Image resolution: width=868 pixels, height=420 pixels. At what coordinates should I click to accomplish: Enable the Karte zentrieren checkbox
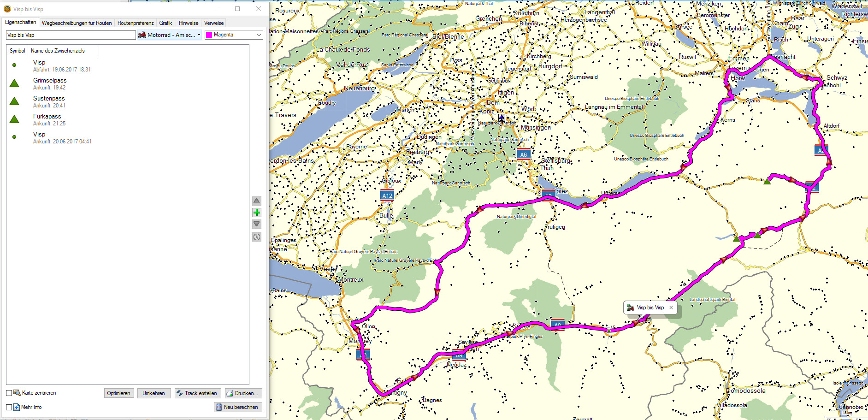pos(9,393)
